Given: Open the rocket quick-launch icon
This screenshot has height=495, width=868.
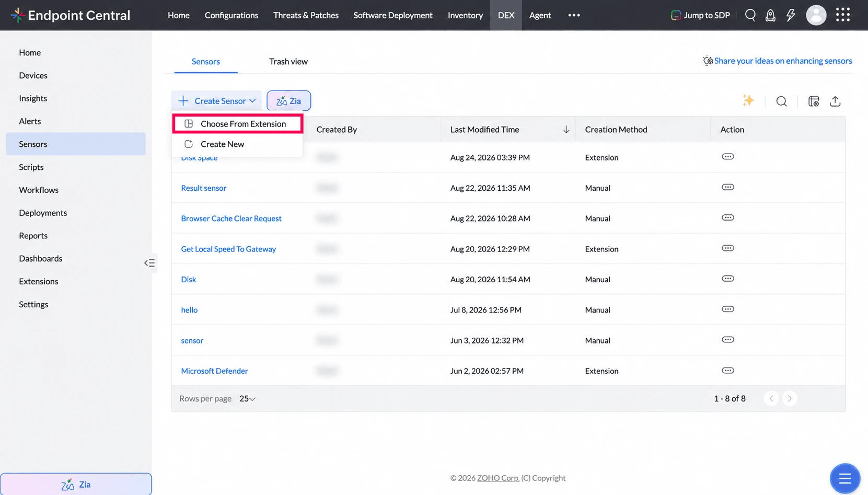Looking at the screenshot, I should 770,15.
